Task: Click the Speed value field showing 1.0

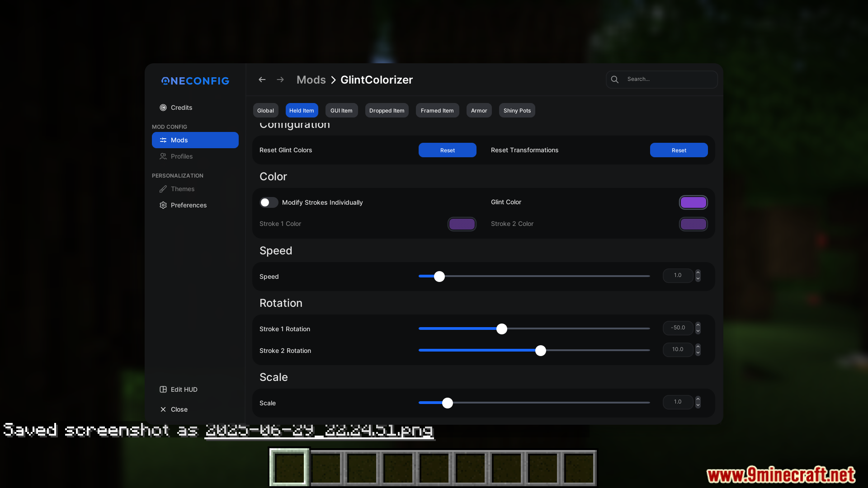Action: click(678, 276)
